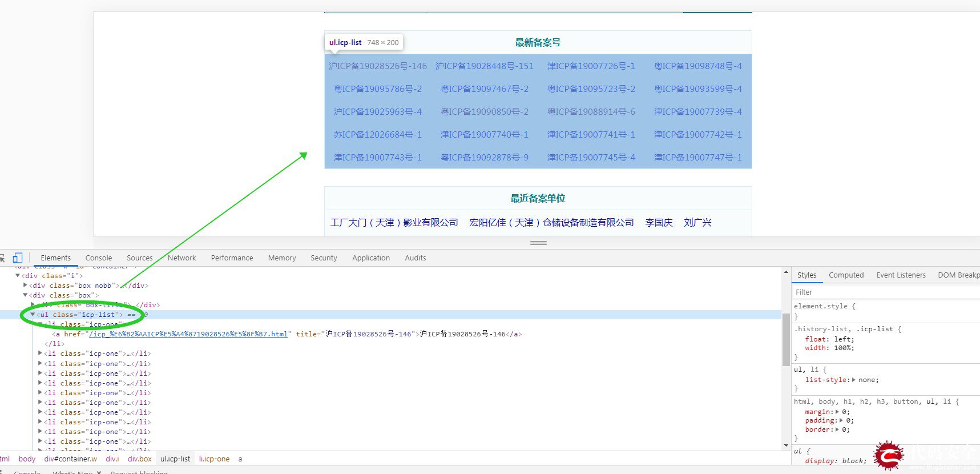The width and height of the screenshot is (980, 474).
Task: Open link 沪ICP备19028448号-151
Action: [485, 66]
